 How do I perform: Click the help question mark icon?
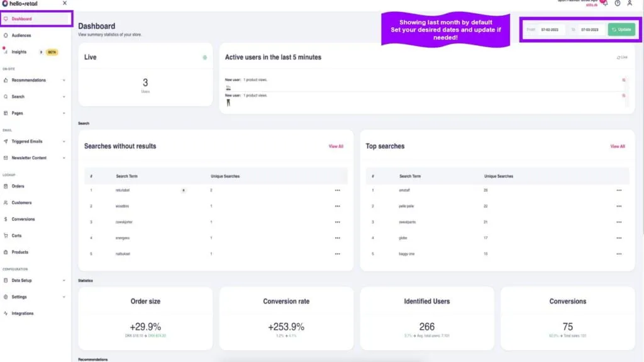[x=617, y=3]
